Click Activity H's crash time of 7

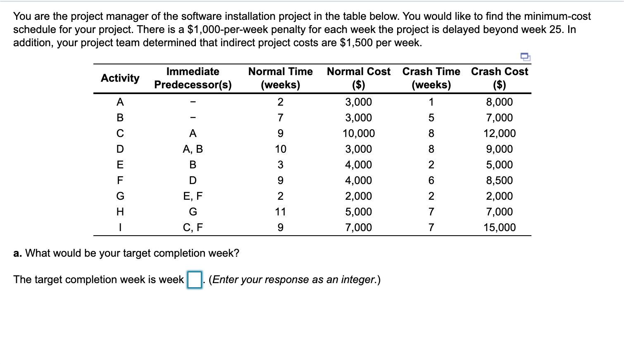point(431,212)
